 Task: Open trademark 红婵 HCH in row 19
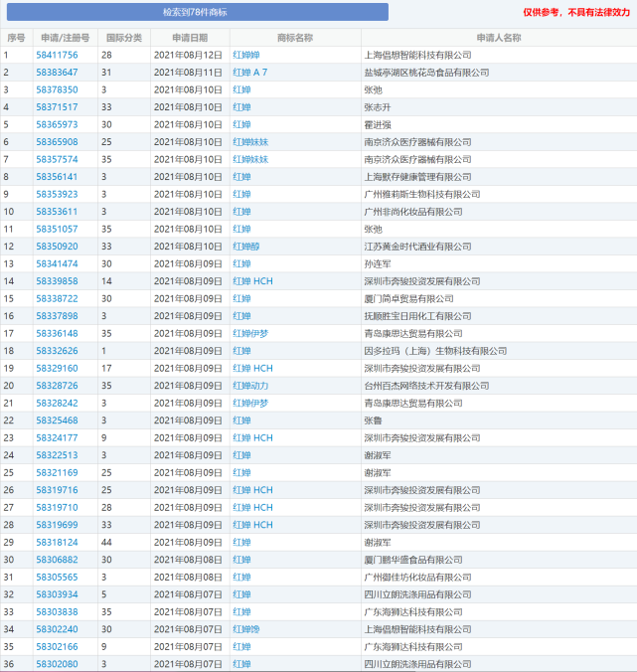pos(252,368)
